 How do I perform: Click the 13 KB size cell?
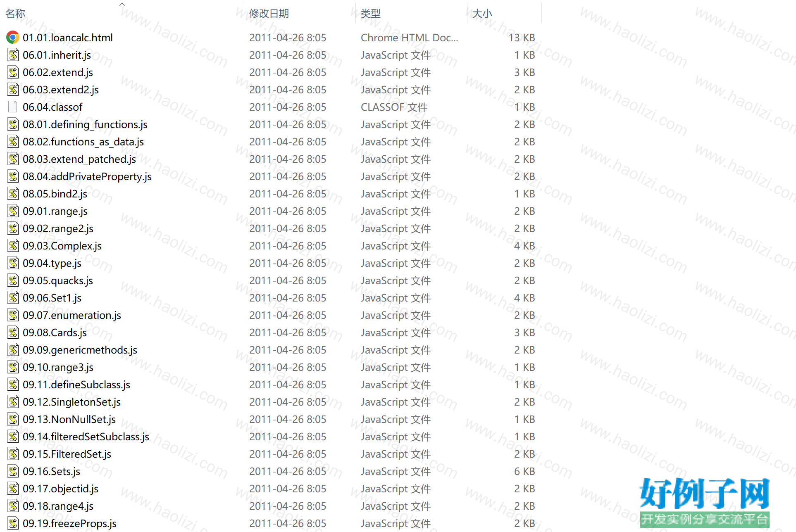click(522, 38)
